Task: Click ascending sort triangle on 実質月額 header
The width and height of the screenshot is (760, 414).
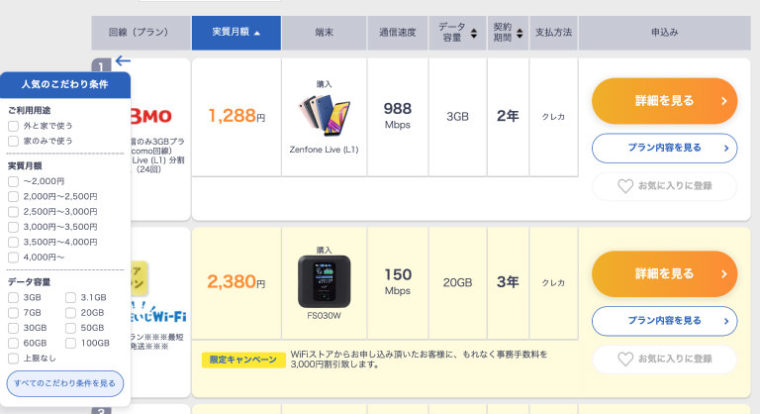Action: click(x=257, y=33)
